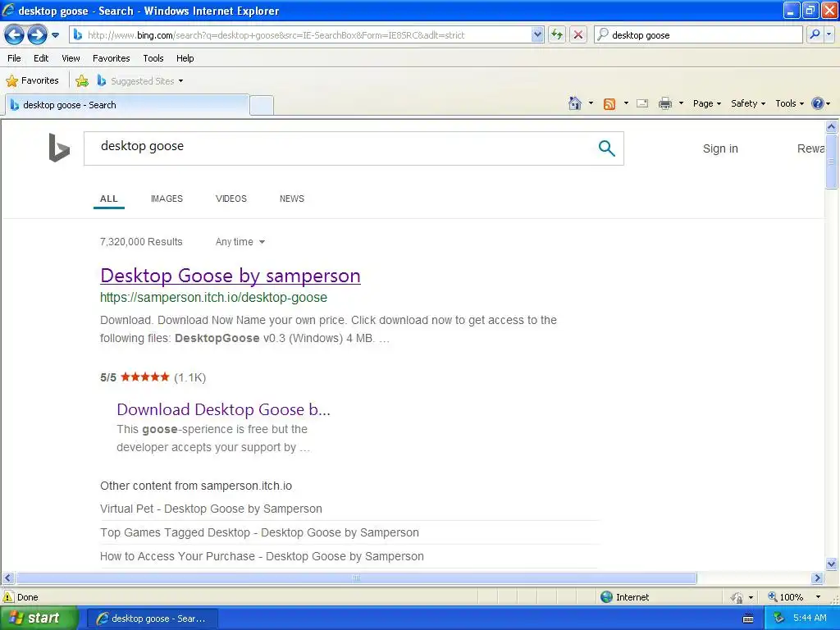The image size is (840, 630).
Task: Click the RSS feeds icon
Action: [609, 104]
